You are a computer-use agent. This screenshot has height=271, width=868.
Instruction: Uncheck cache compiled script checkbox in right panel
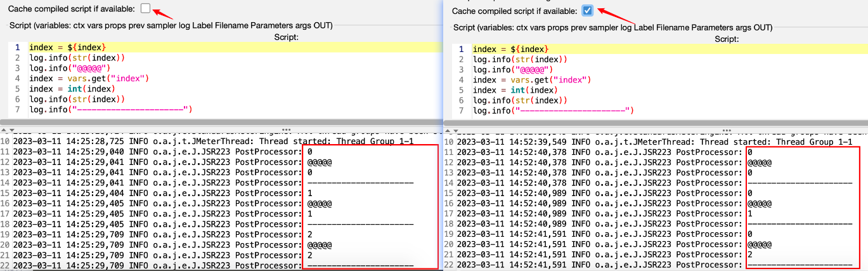pyautogui.click(x=587, y=11)
